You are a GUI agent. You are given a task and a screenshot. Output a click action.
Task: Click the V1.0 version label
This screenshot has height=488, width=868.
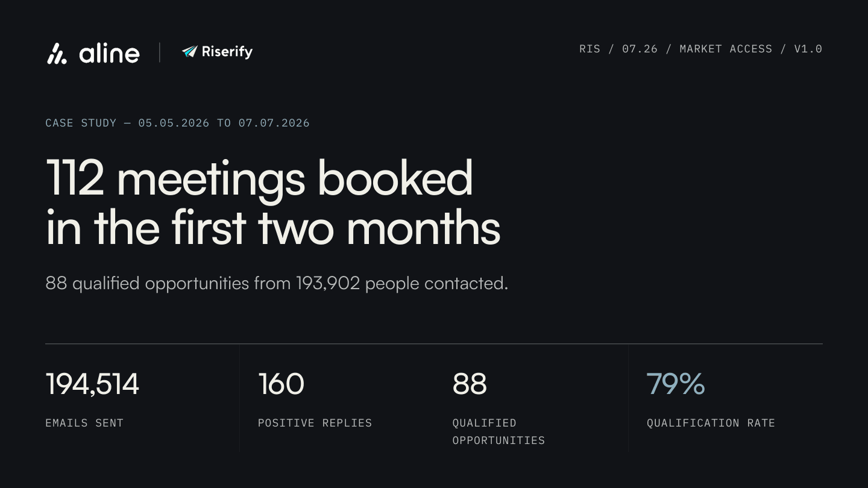pos(808,49)
